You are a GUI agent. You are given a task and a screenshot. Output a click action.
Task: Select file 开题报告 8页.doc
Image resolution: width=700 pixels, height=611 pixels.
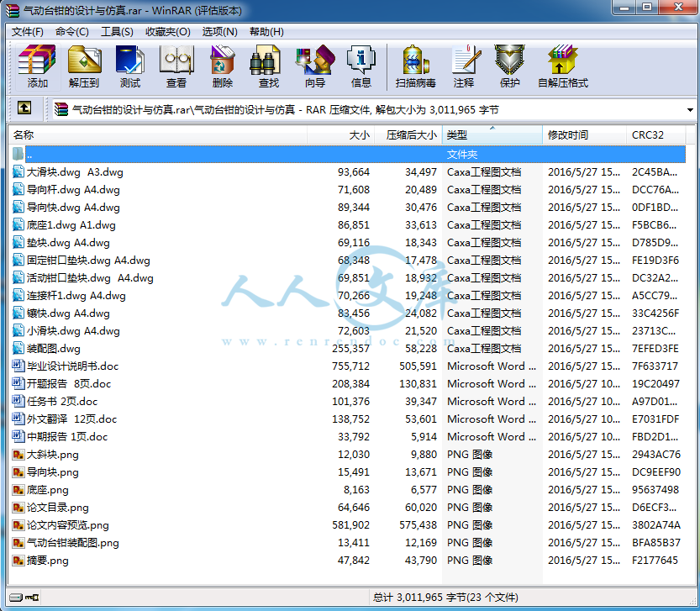pos(68,384)
